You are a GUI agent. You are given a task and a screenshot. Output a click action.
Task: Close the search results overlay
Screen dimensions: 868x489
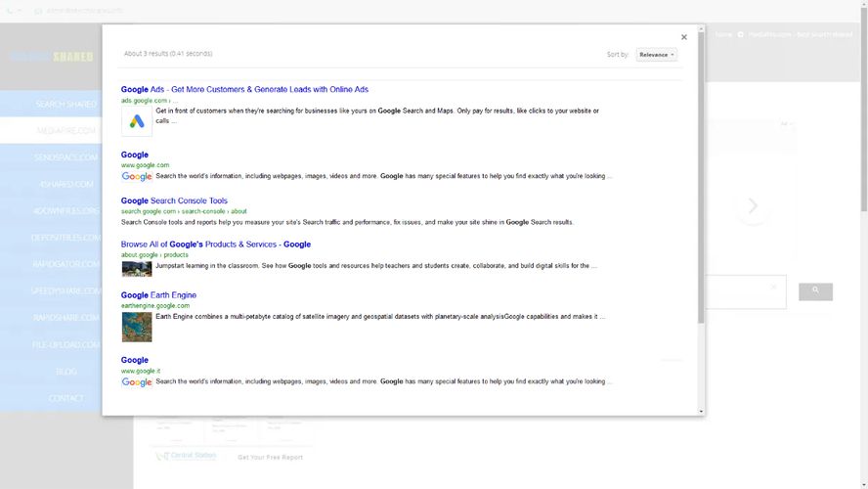tap(683, 37)
